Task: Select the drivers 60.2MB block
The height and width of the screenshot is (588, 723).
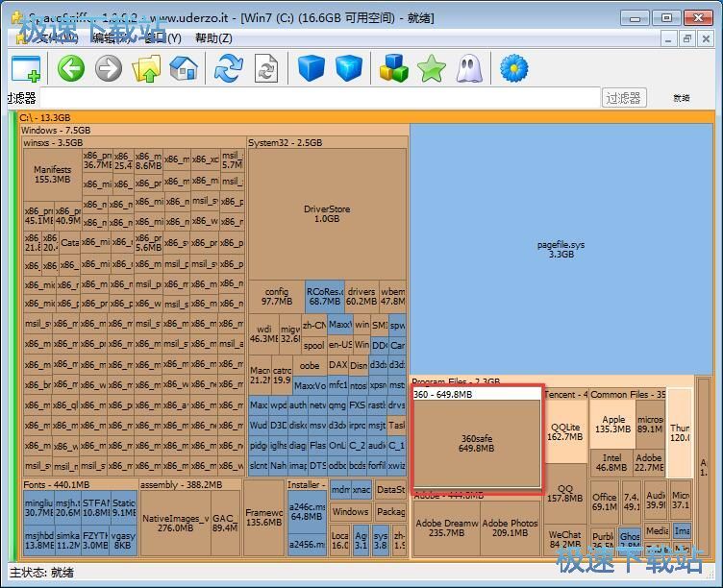Action: click(x=361, y=296)
